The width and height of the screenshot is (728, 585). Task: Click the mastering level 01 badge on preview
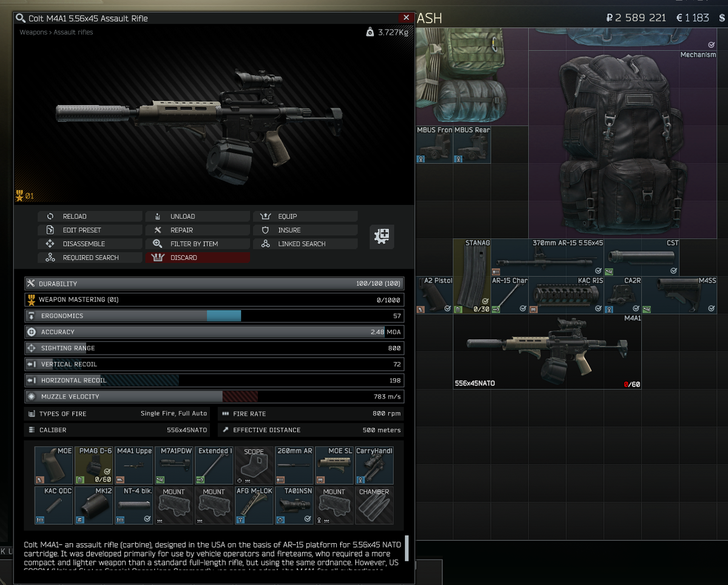point(25,196)
